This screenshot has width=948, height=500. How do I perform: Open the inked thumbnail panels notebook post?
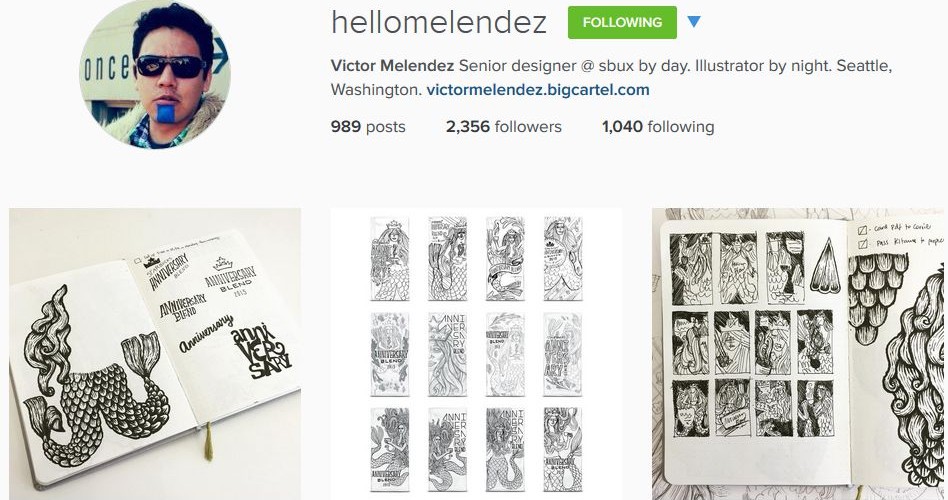(798, 354)
